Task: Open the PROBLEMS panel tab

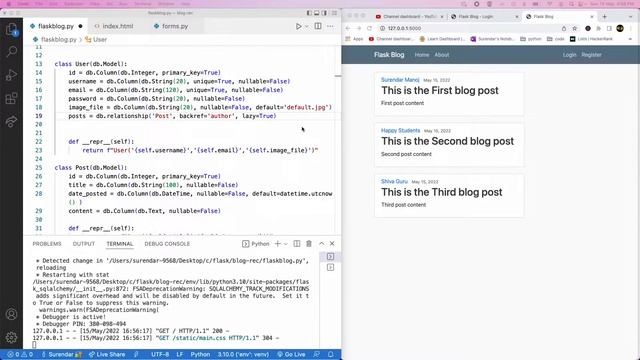Action: click(x=47, y=244)
